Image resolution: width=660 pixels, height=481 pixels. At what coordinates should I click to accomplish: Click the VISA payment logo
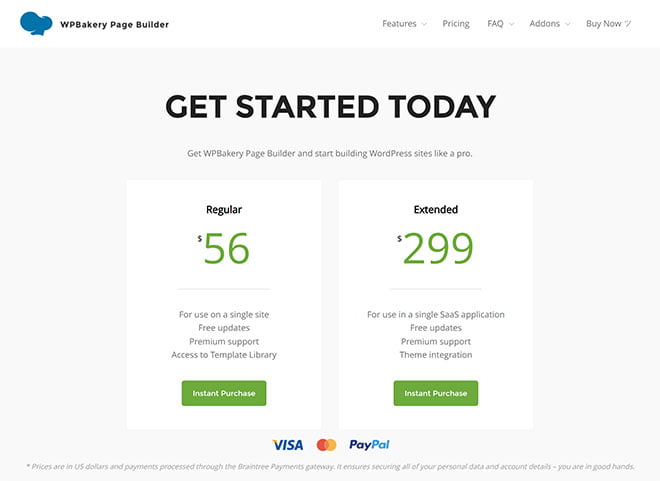pos(287,445)
